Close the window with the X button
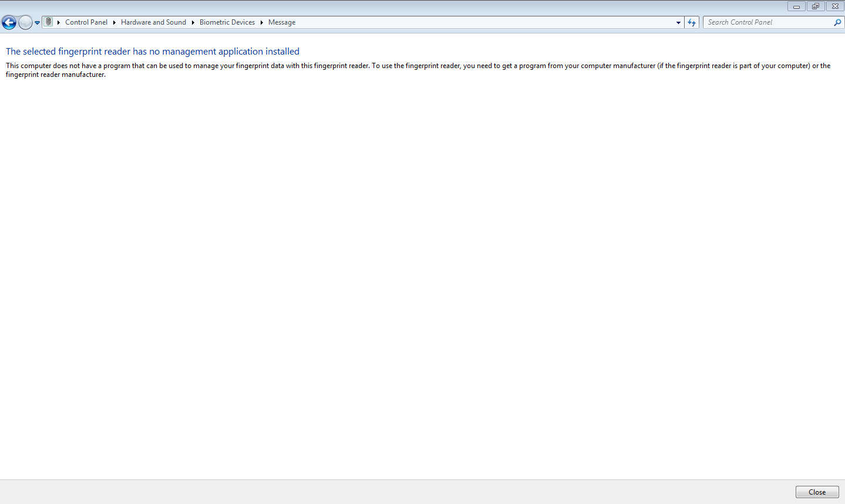This screenshot has height=504, width=845. [835, 6]
